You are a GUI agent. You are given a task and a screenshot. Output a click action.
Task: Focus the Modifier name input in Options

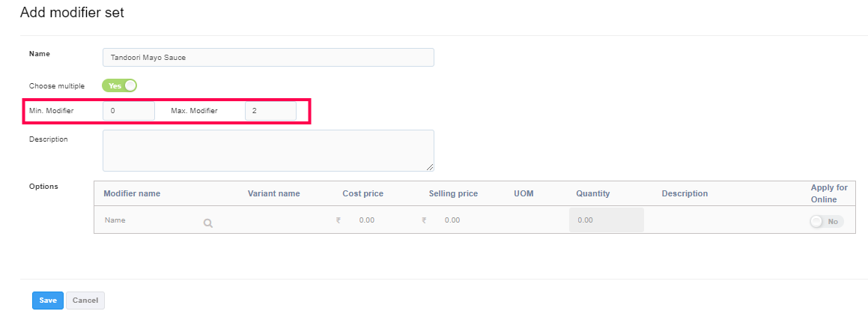150,221
